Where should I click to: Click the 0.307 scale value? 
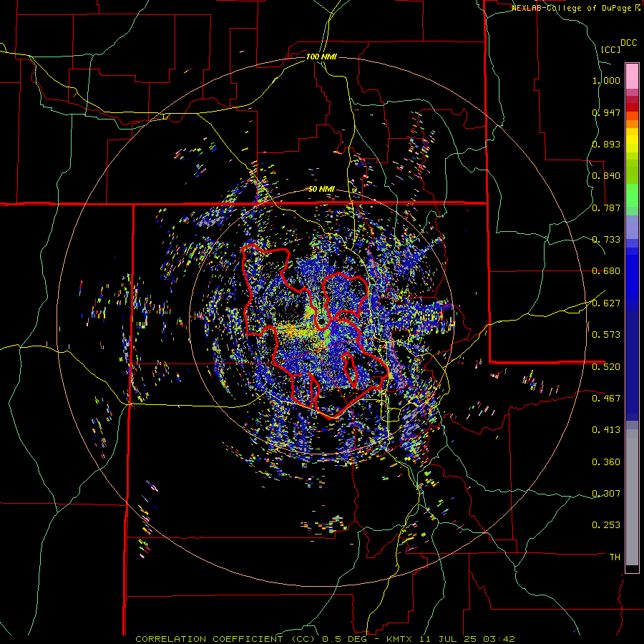coord(606,494)
